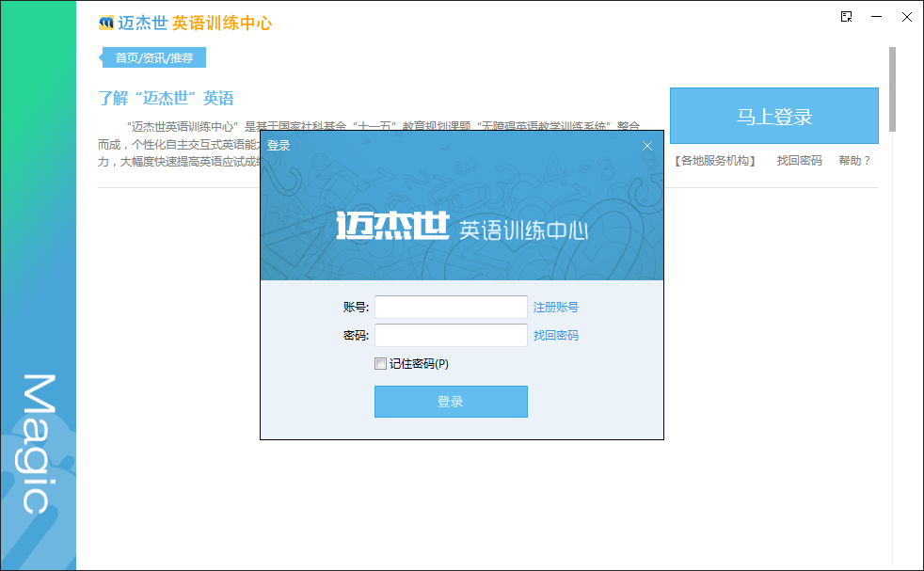Screen dimensions: 924x571
Task: Focus the 密码 input field
Action: point(451,336)
